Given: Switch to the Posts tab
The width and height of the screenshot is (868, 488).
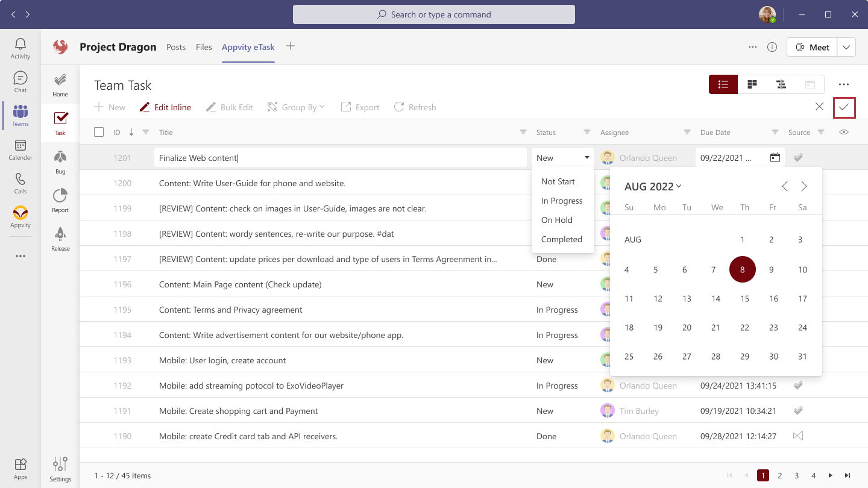Looking at the screenshot, I should point(176,46).
